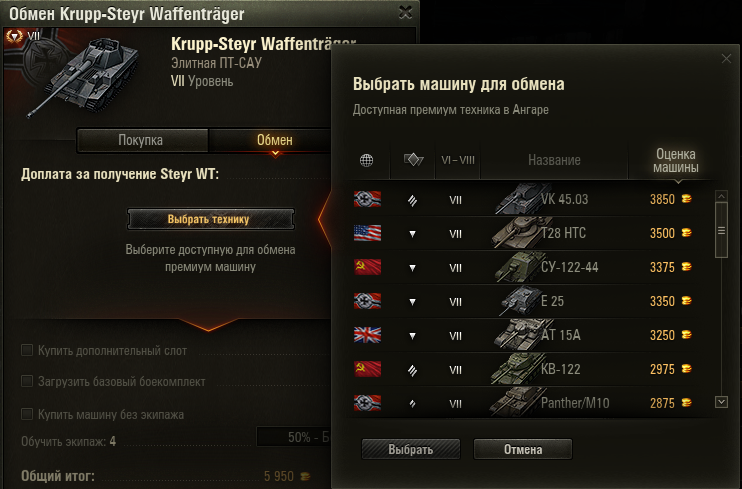Click the gold coin icon beside 3850
Screen dimensions: 742x489
(x=686, y=199)
